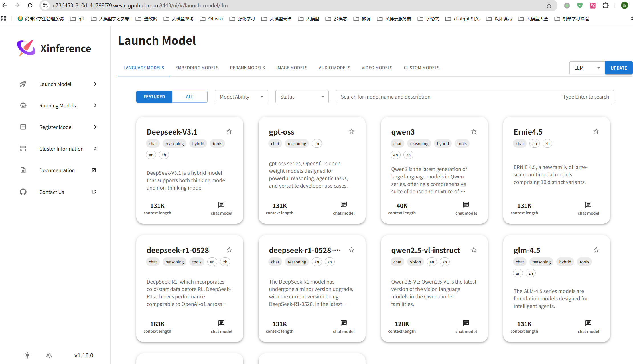This screenshot has height=364, width=633.
Task: Click gpt-oss chat model icon
Action: [344, 205]
